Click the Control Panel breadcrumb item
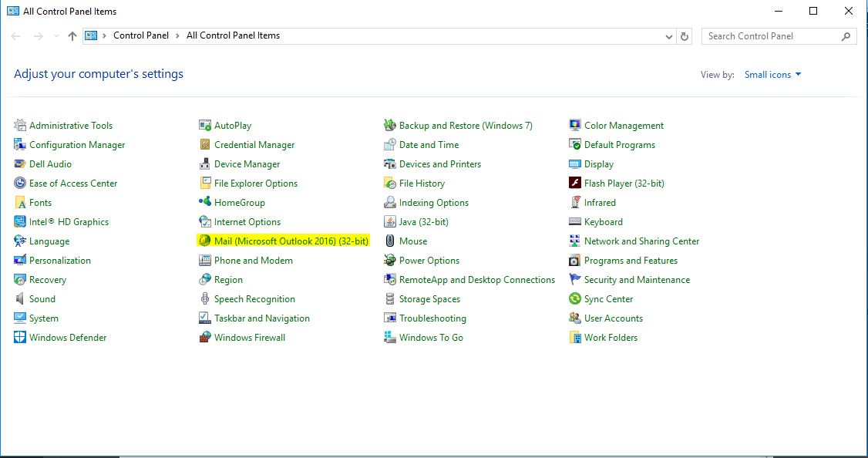 (141, 35)
